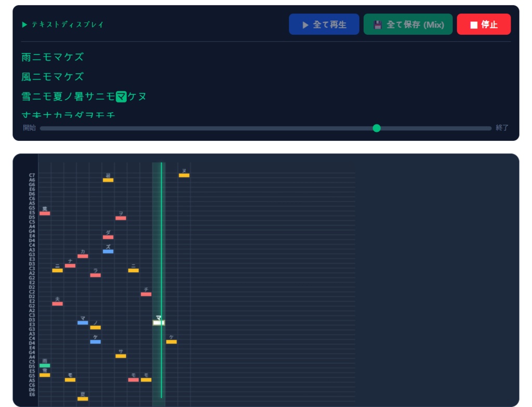The width and height of the screenshot is (532, 407).
Task: Click the playback progress slider handle
Action: pos(377,128)
